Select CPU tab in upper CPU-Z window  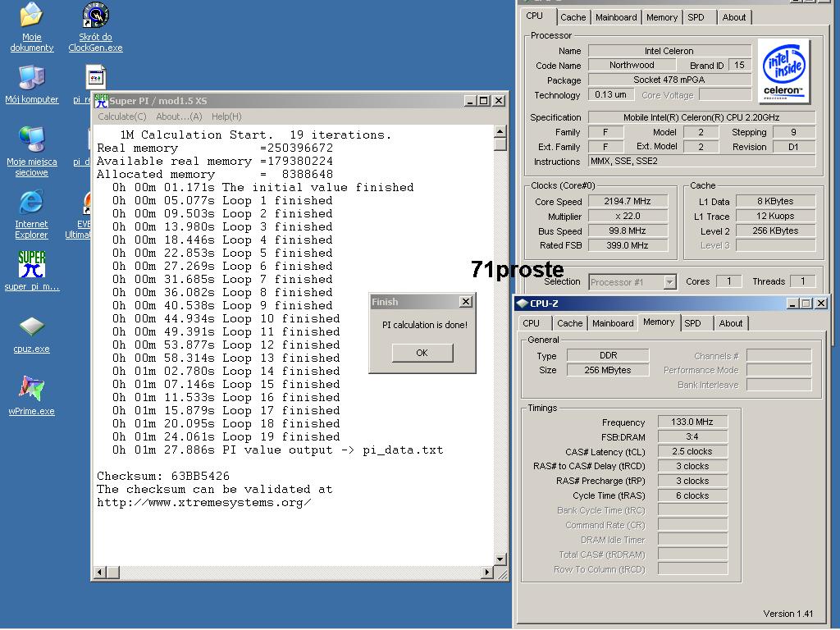coord(535,16)
